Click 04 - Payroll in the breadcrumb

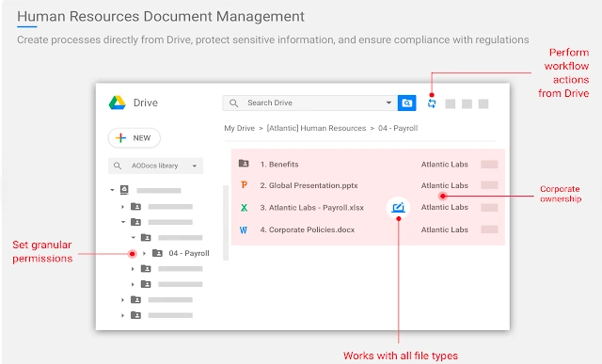[398, 128]
